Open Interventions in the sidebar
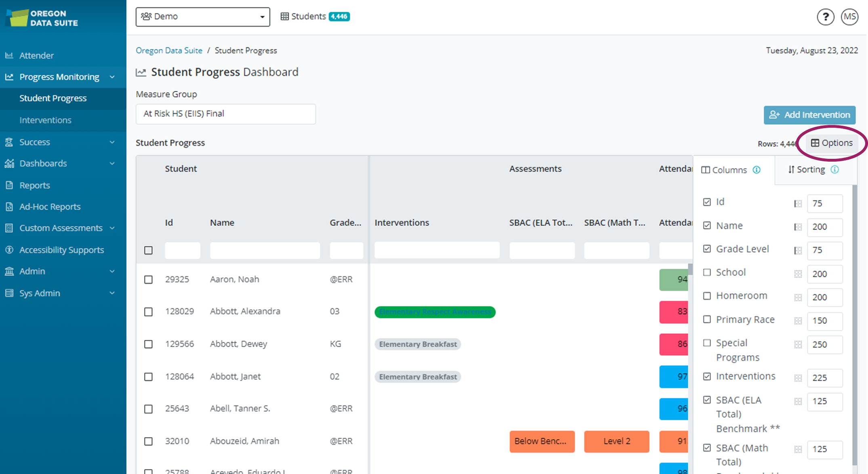Image resolution: width=868 pixels, height=474 pixels. (45, 120)
